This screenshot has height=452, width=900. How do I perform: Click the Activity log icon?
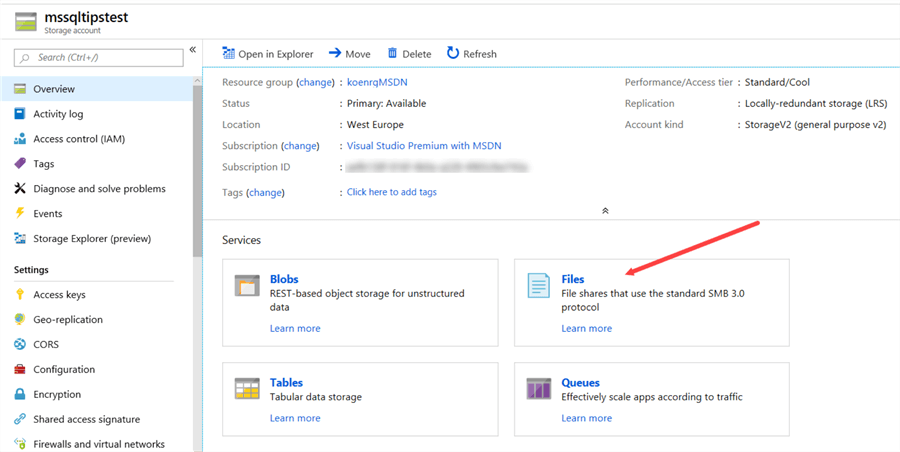click(20, 114)
